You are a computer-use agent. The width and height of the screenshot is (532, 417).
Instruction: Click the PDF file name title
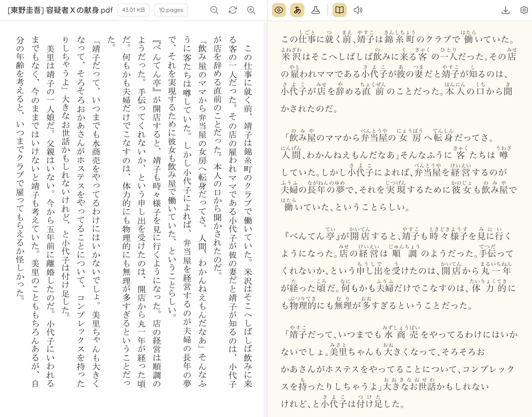(60, 10)
